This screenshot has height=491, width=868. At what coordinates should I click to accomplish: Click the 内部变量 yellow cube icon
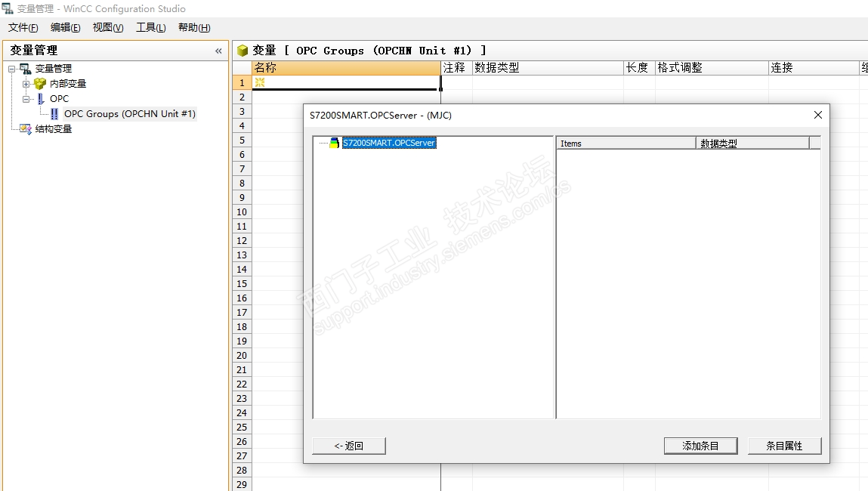(x=40, y=84)
